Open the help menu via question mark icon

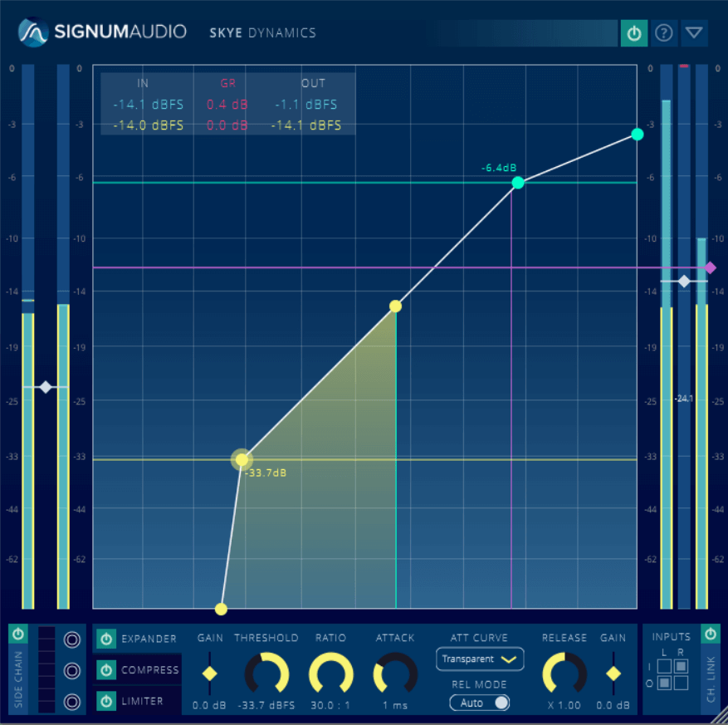(662, 33)
